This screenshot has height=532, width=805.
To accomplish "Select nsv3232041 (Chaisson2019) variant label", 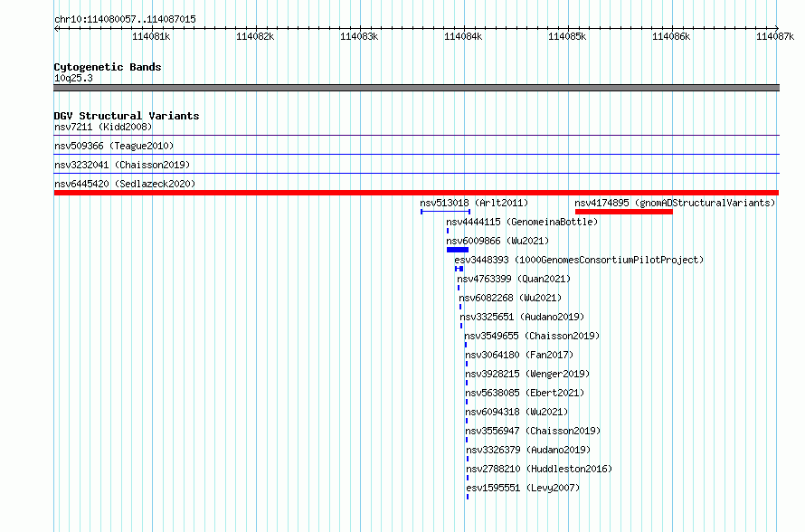I will coord(122,165).
